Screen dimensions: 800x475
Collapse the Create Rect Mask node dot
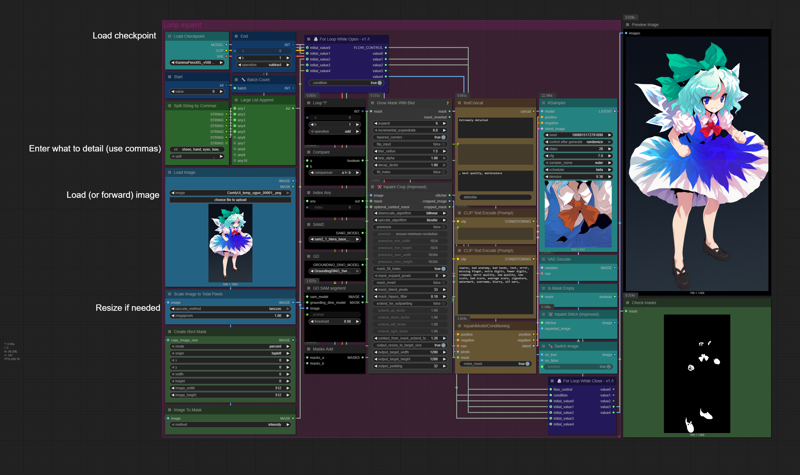pyautogui.click(x=169, y=332)
